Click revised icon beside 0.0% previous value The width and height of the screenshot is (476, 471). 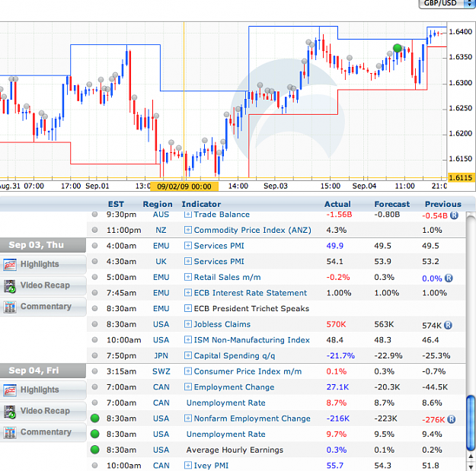click(449, 278)
